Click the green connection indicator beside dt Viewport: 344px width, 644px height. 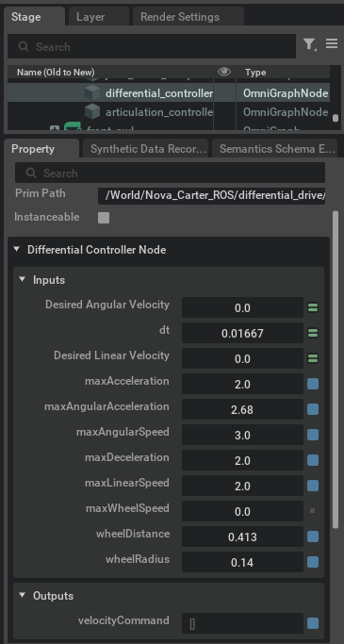313,333
